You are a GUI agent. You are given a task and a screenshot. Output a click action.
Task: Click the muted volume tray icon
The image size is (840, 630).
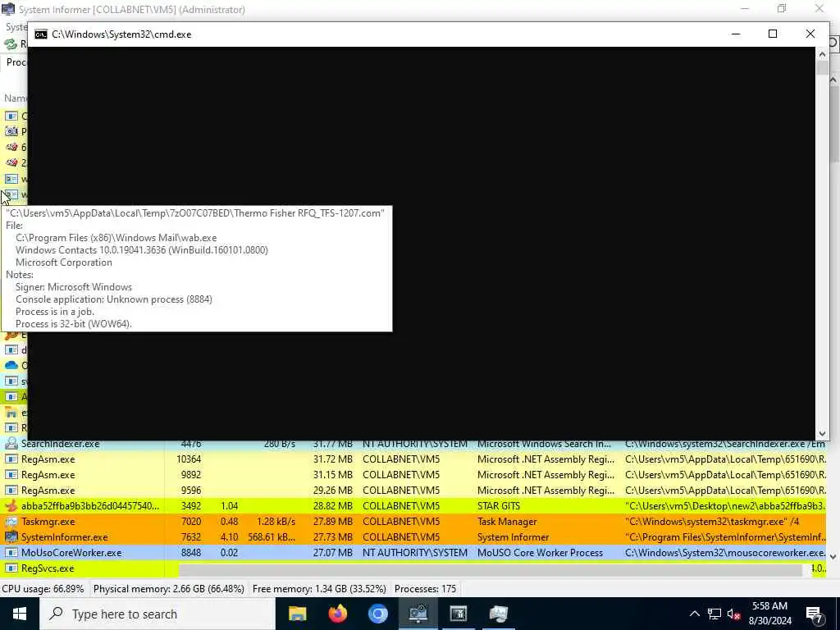pyautogui.click(x=733, y=614)
